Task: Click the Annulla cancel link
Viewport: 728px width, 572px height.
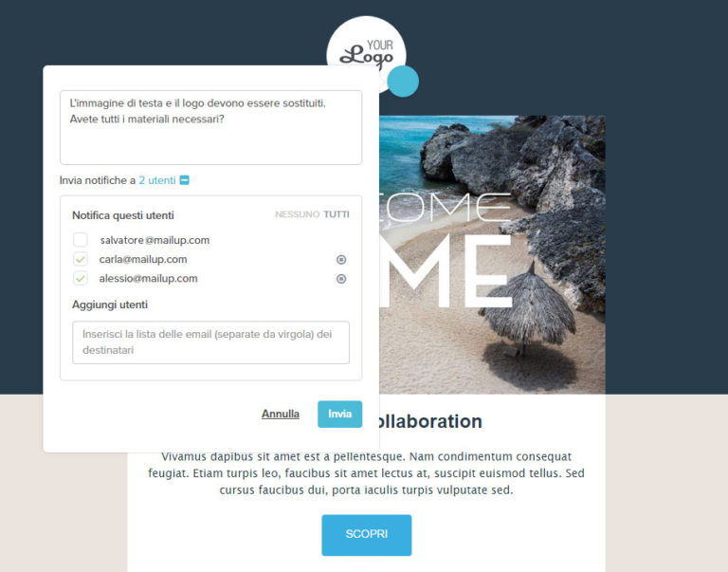Action: click(281, 414)
